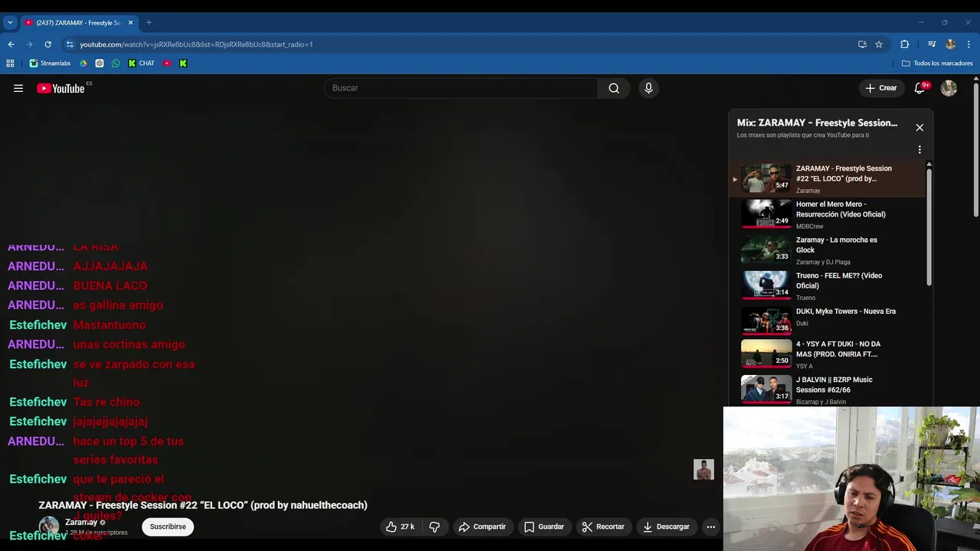Like the video with thumbs up
980x551 pixels.
tap(400, 527)
